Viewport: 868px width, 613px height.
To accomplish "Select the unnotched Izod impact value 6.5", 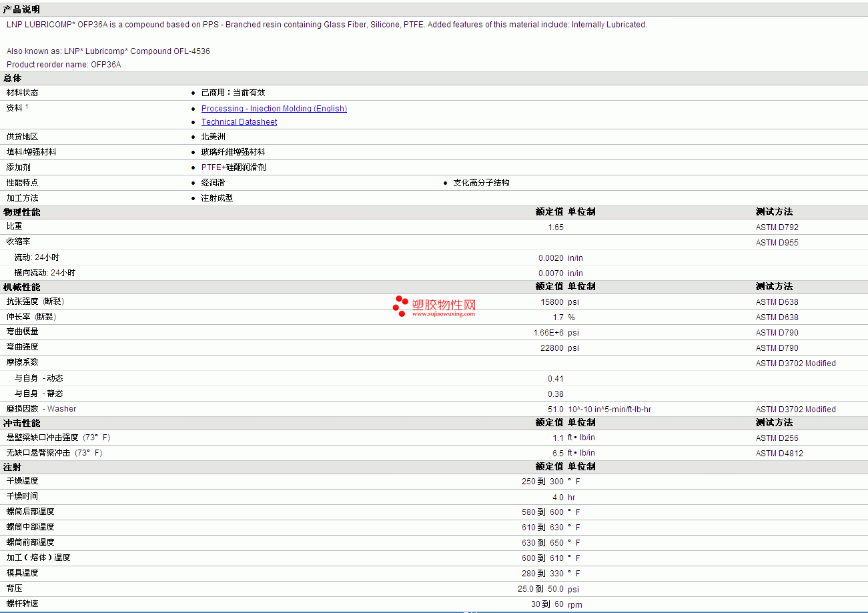I will (558, 454).
